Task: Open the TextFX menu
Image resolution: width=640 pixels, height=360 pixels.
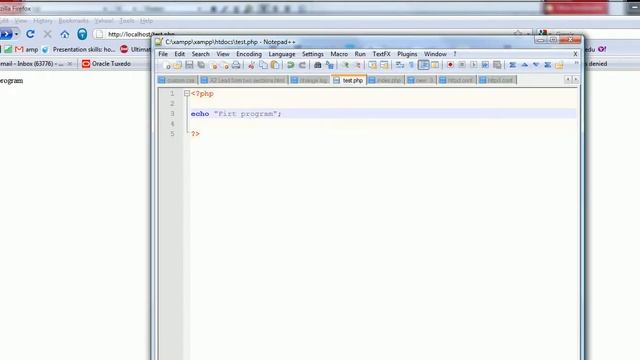Action: pyautogui.click(x=381, y=54)
